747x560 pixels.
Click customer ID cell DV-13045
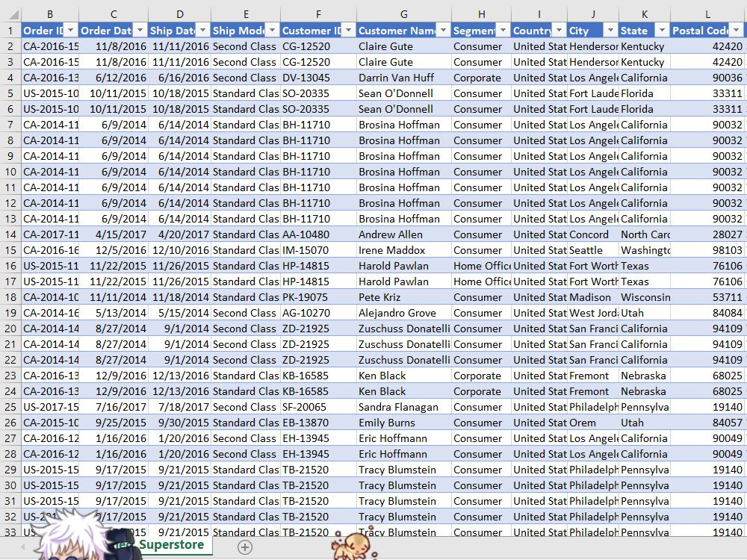click(x=318, y=78)
